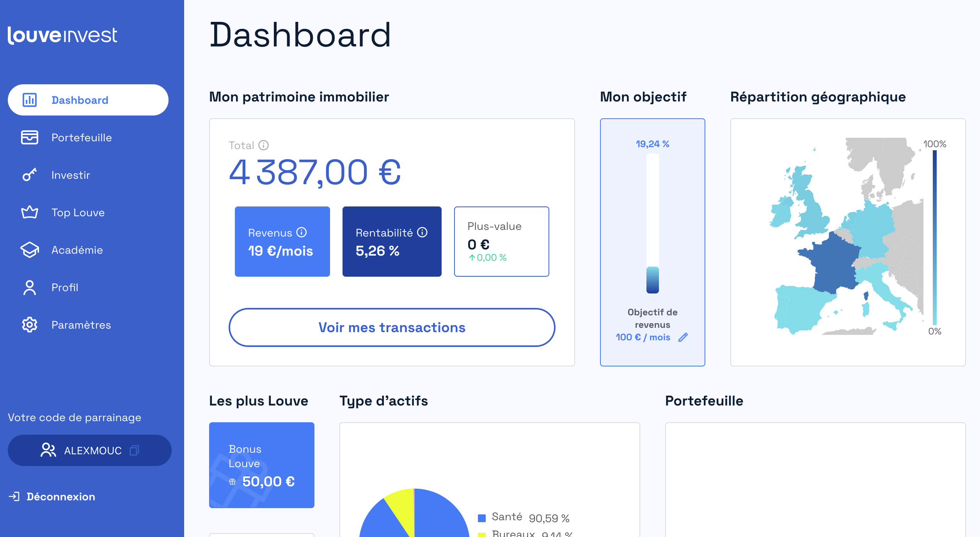Click Voir mes transactions button
The width and height of the screenshot is (980, 537).
pyautogui.click(x=392, y=327)
